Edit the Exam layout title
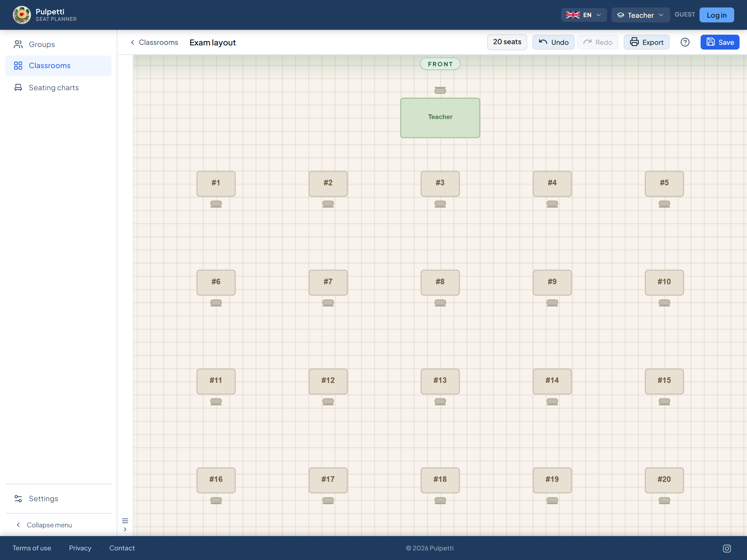Image resolution: width=747 pixels, height=560 pixels. pos(212,43)
